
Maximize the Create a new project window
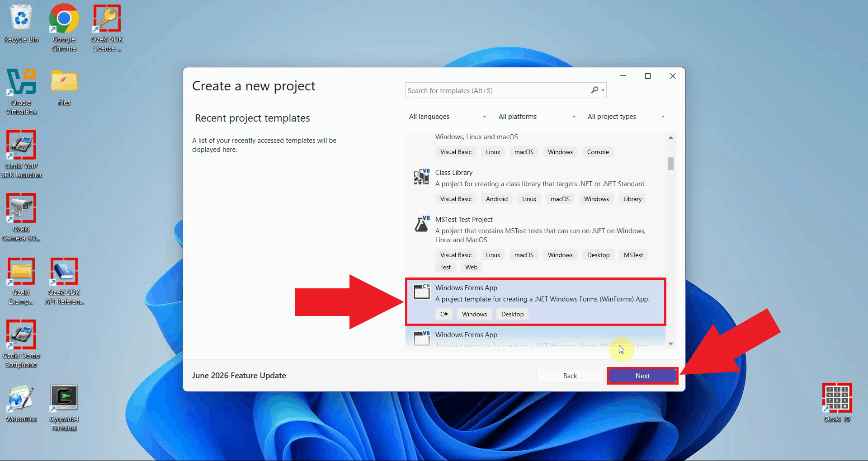coord(648,76)
